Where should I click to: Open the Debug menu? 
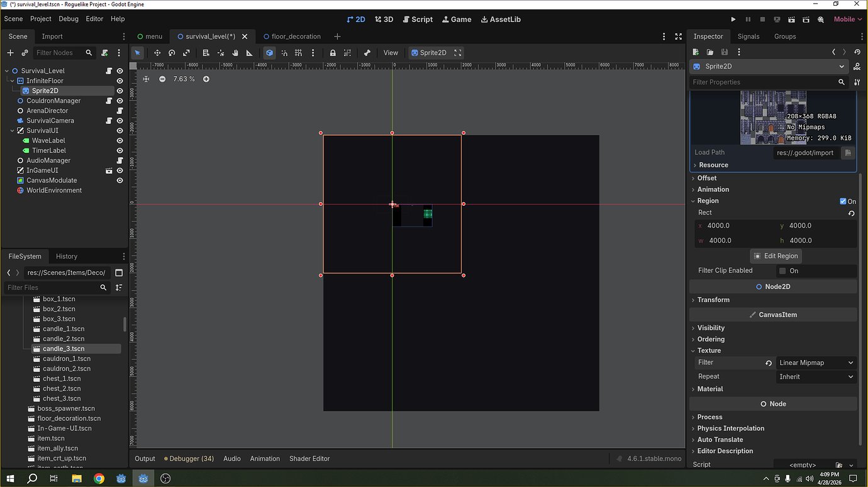click(69, 19)
